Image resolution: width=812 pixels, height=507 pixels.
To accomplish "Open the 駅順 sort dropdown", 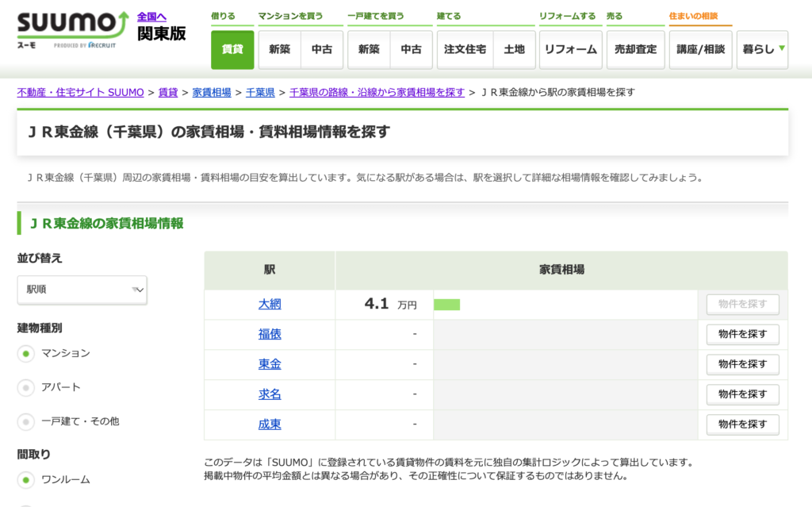I will click(82, 290).
